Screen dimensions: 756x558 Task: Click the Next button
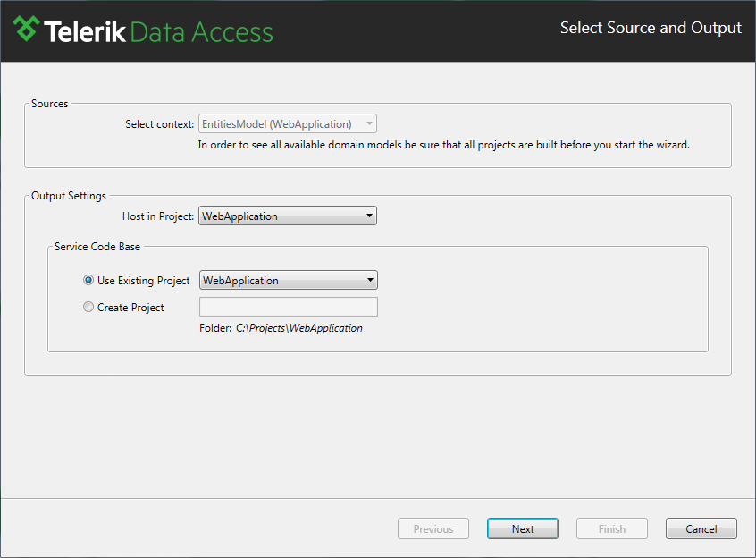pos(523,528)
